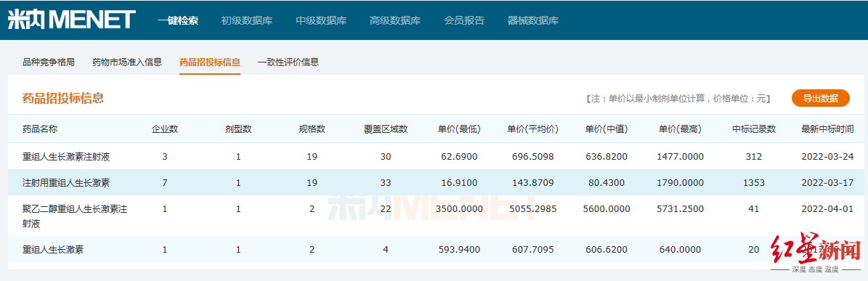Click average price value 696.5098
Image resolution: width=868 pixels, height=281 pixels.
[533, 157]
